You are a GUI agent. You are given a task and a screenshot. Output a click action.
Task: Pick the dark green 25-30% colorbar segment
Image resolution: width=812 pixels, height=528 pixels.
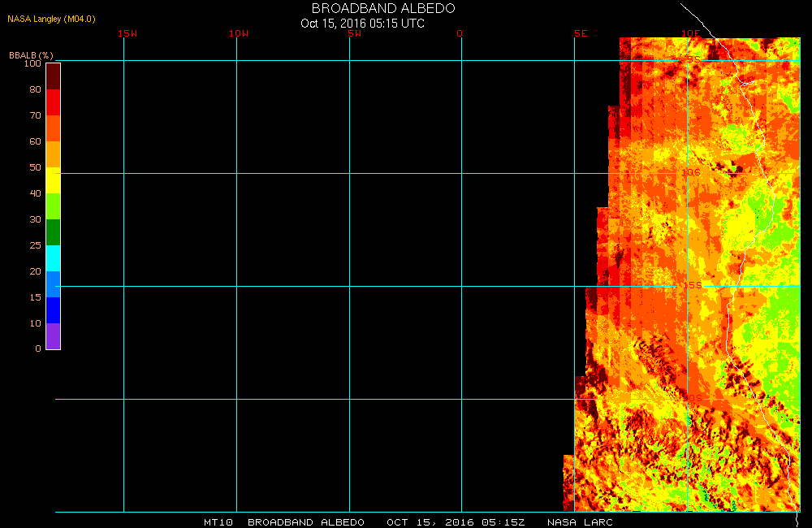53,232
